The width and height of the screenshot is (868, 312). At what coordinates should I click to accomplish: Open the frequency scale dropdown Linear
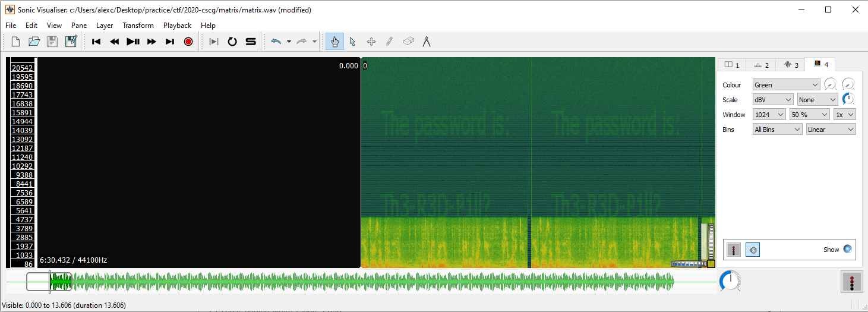[x=831, y=130]
